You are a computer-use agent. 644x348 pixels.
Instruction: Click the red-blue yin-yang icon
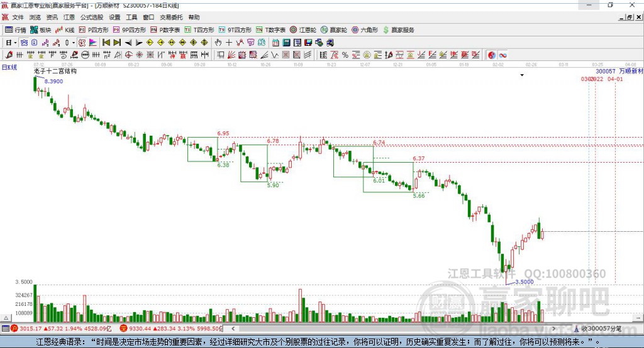click(492, 55)
